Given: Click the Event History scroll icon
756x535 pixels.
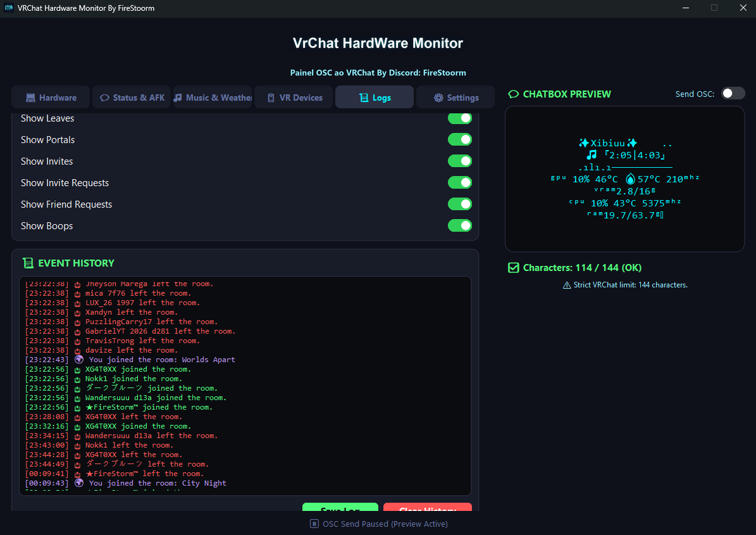Looking at the screenshot, I should (28, 263).
